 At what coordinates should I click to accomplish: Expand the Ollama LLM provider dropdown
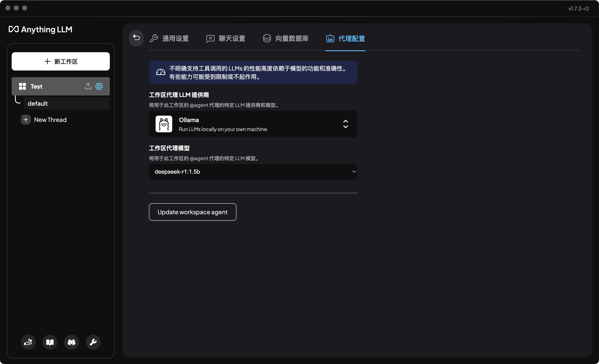(x=346, y=124)
